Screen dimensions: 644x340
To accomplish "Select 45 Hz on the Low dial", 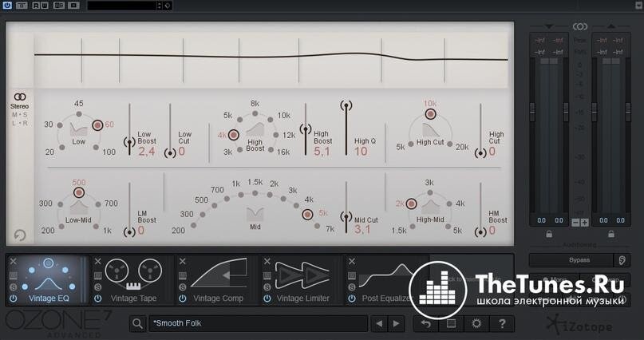I will tap(79, 114).
